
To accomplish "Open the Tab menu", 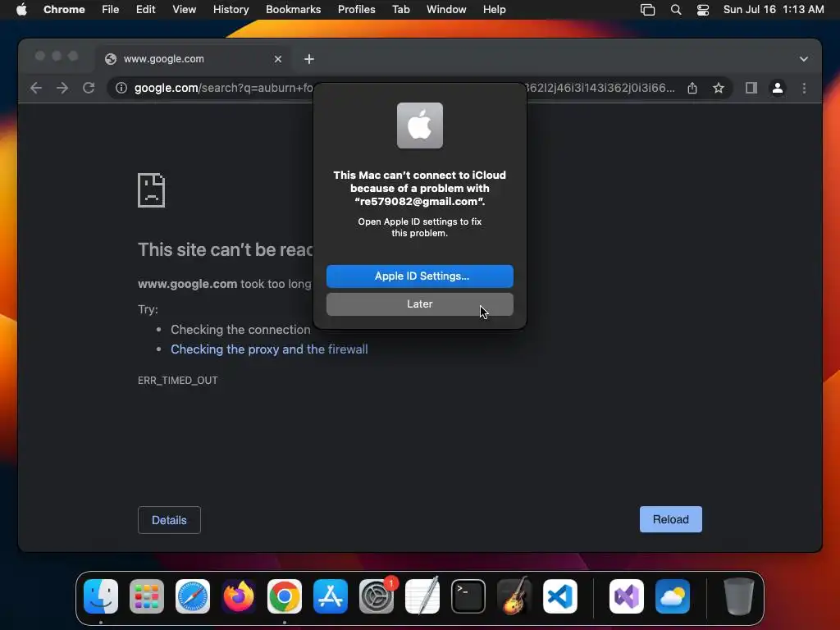I will click(x=400, y=10).
